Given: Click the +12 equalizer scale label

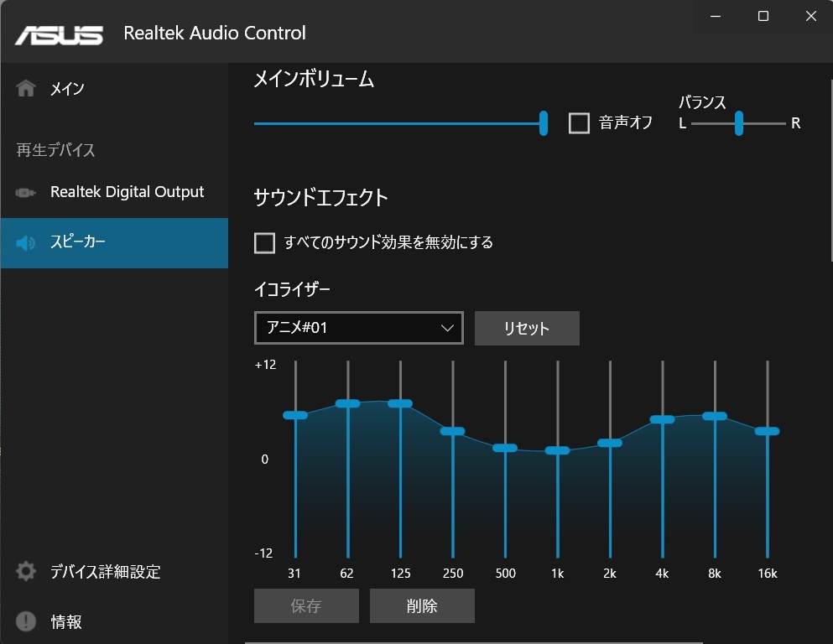Looking at the screenshot, I should click(x=266, y=365).
